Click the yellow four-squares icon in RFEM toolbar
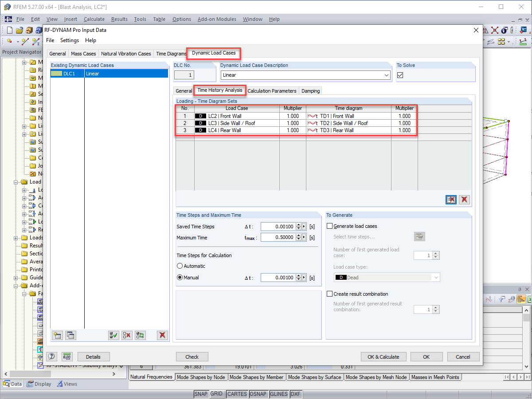The width and height of the screenshot is (532, 399). (x=501, y=41)
